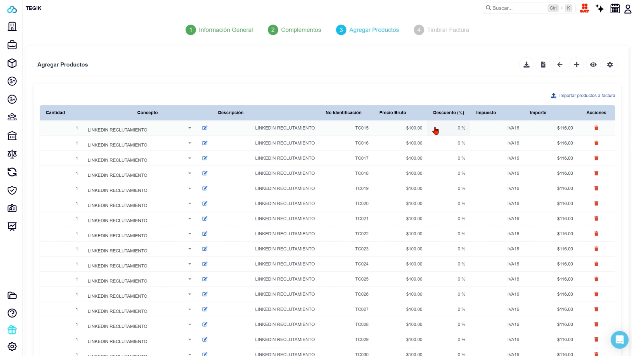The image size is (632, 364).
Task: Open the gear settings in products toolbar
Action: click(x=610, y=65)
